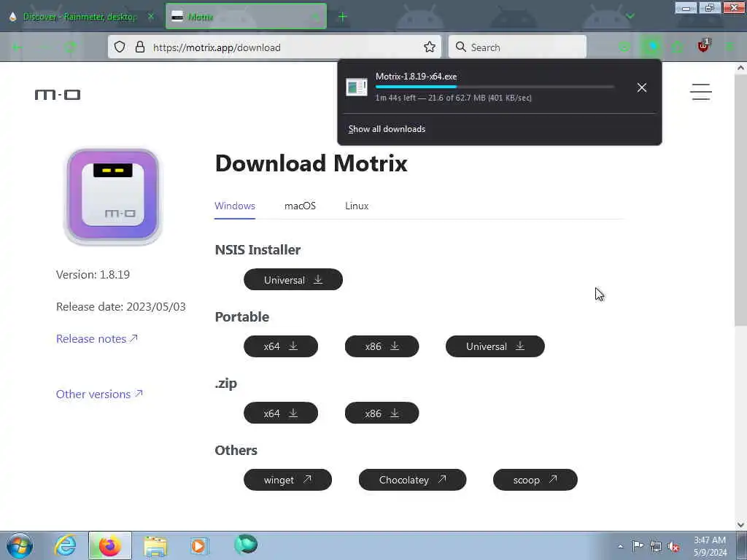Screen dimensions: 747x560
Task: Expand the list all tabs chevron
Action: (630, 16)
